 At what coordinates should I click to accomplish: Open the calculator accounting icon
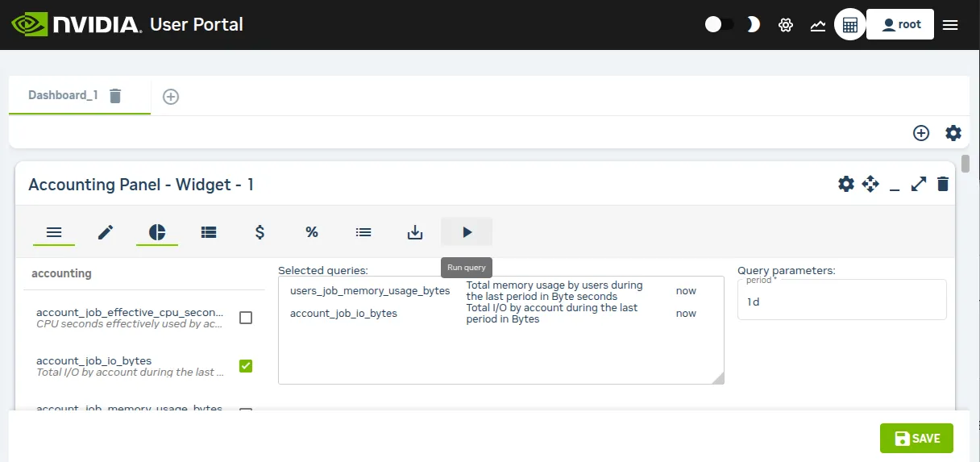[x=850, y=25]
